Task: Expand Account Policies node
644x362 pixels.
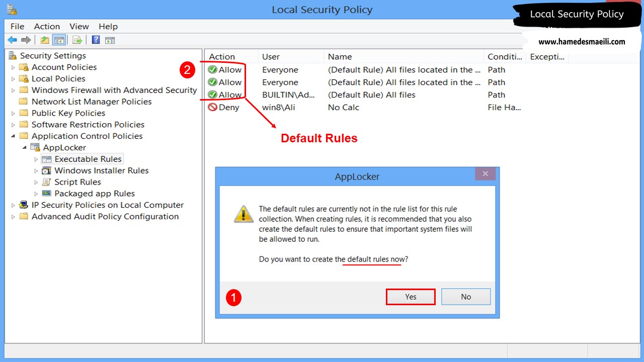Action: (x=14, y=67)
